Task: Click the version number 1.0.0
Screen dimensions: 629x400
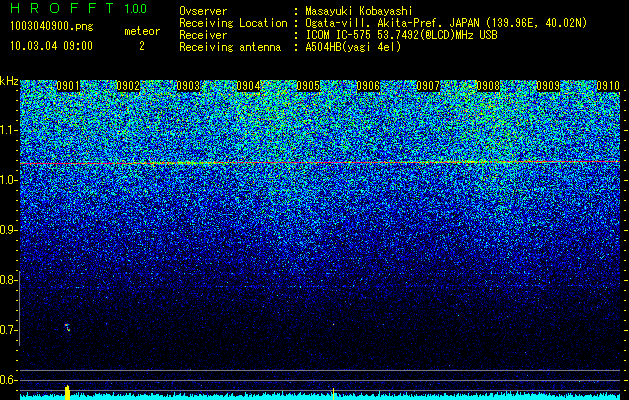Action: (136, 8)
